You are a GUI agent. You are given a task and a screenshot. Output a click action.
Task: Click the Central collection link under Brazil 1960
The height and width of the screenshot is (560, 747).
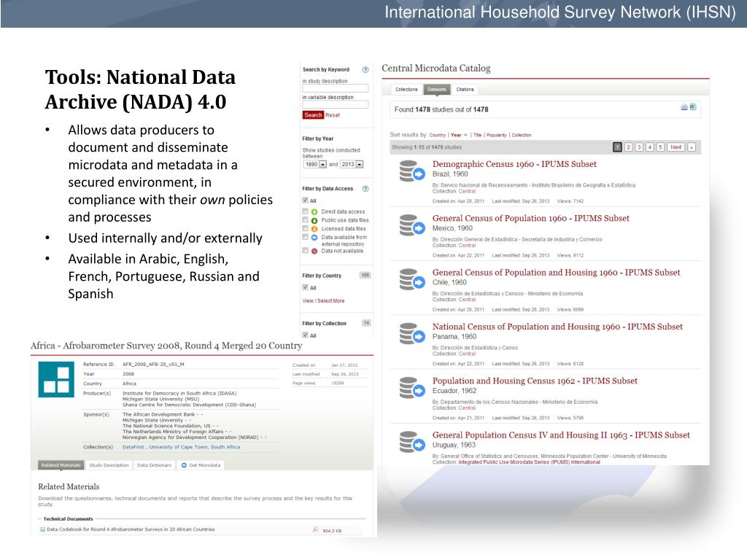467,192
